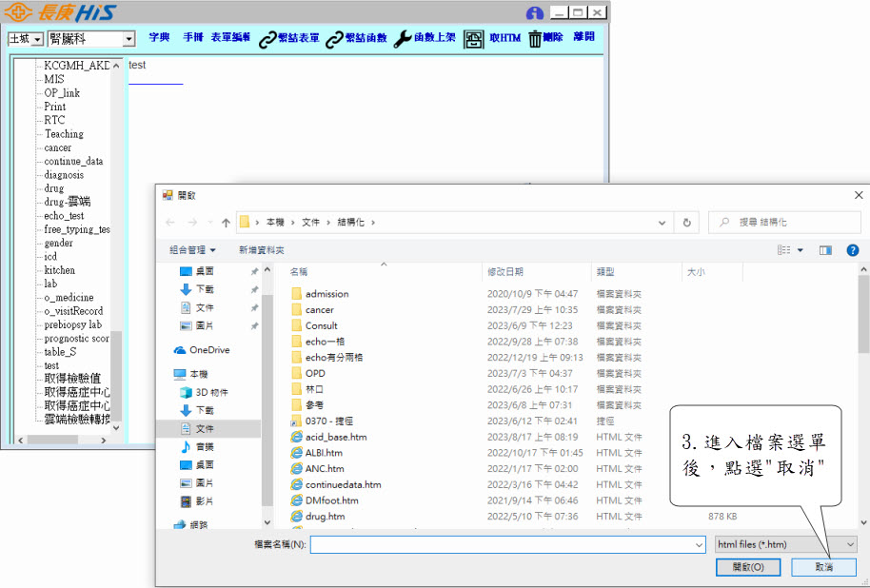Screen dimensions: 870x588
Task: Open the 字典 menu item
Action: coord(159,38)
